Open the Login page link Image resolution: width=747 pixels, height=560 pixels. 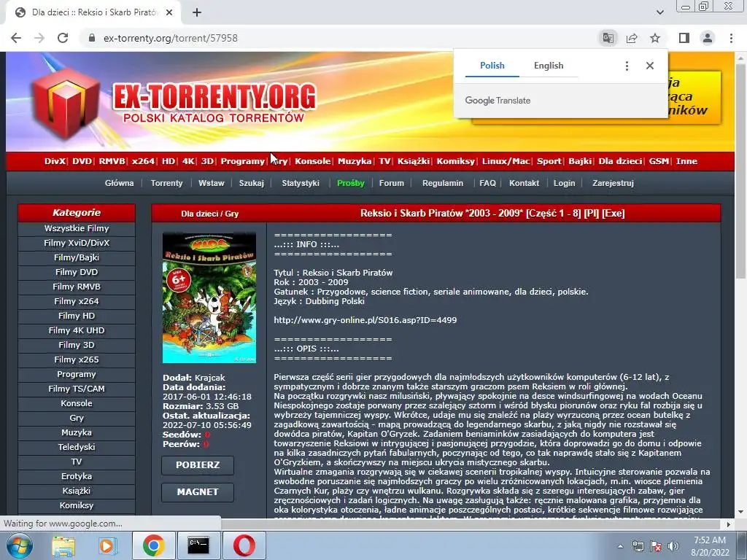pyautogui.click(x=564, y=183)
